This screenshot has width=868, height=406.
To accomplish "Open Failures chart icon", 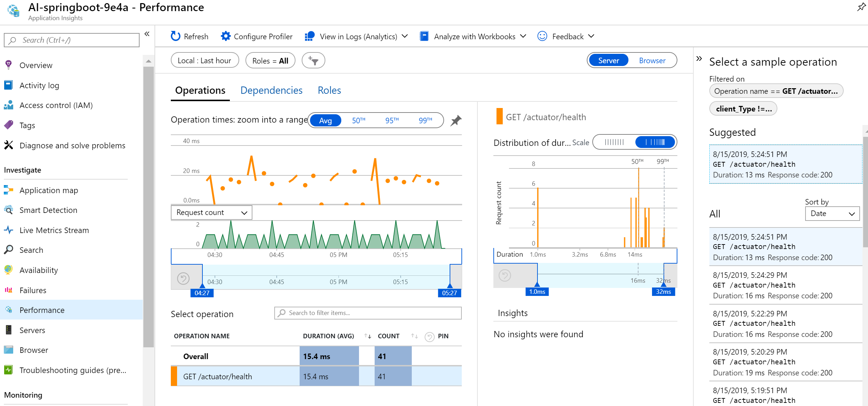I will (9, 290).
